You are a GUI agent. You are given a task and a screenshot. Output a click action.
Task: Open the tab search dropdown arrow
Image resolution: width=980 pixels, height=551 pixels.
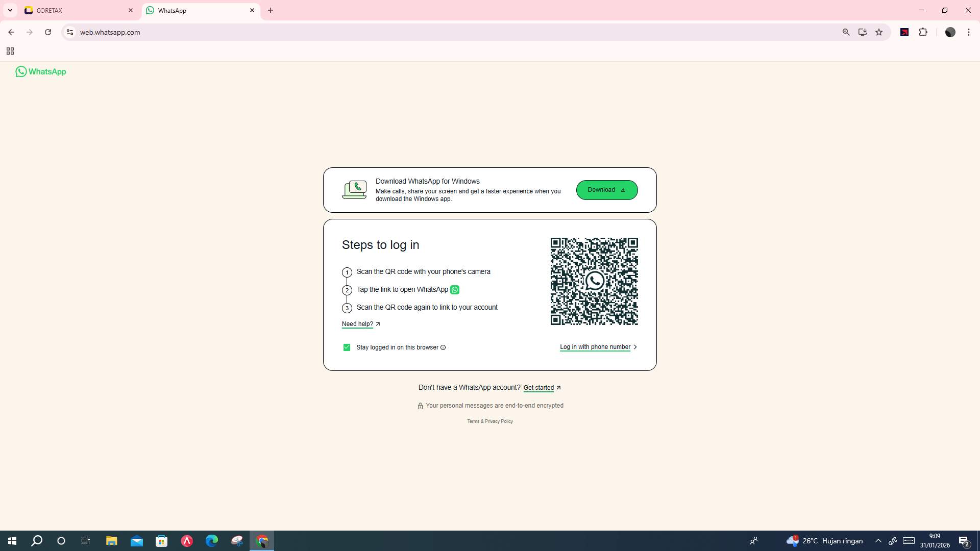pos(10,10)
